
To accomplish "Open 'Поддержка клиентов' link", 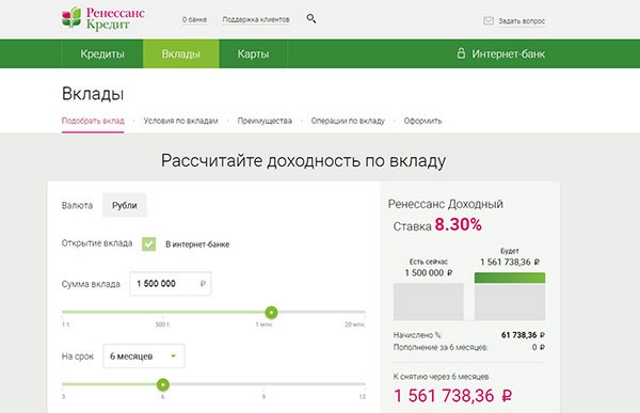I will (x=257, y=20).
